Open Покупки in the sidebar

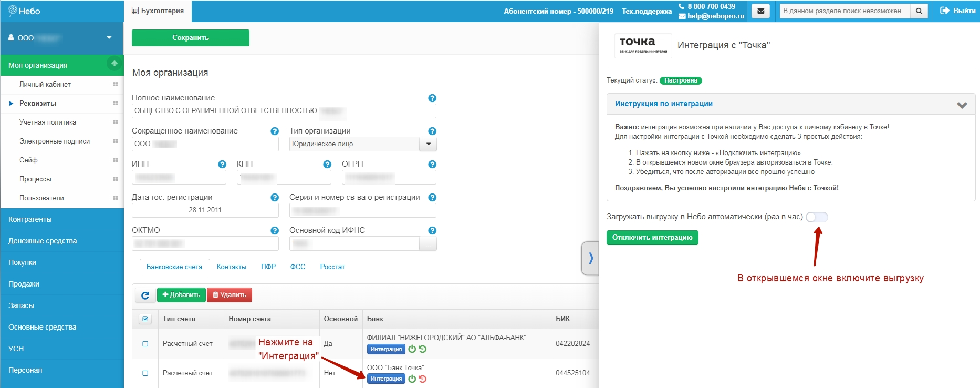coord(62,262)
